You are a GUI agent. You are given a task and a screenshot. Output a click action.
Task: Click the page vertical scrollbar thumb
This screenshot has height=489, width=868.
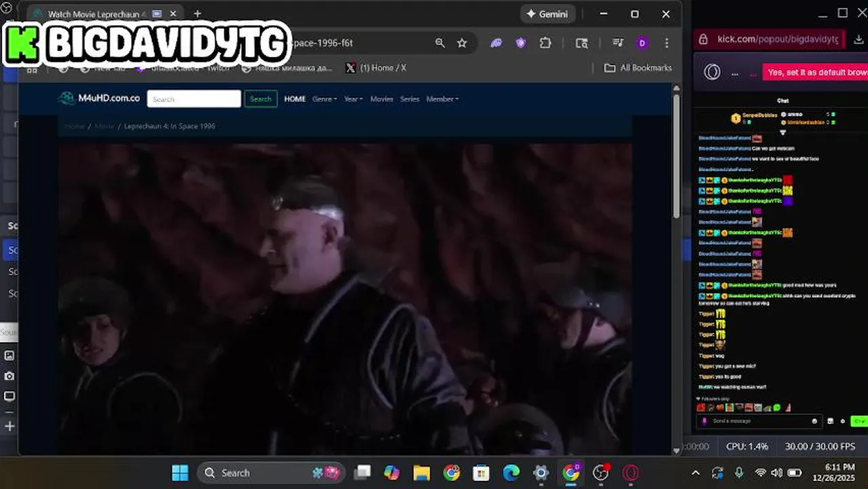click(x=676, y=156)
